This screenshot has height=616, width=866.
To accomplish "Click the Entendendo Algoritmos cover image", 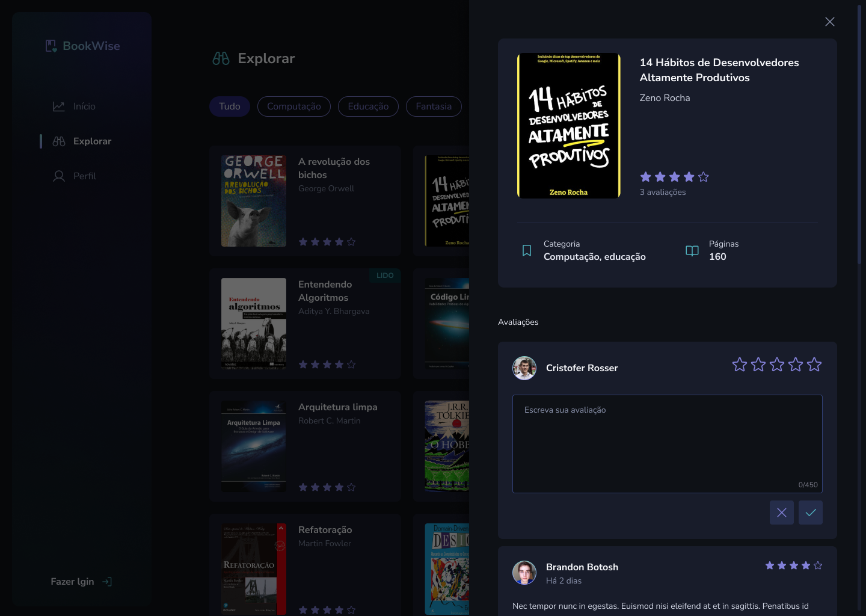I will (x=254, y=324).
